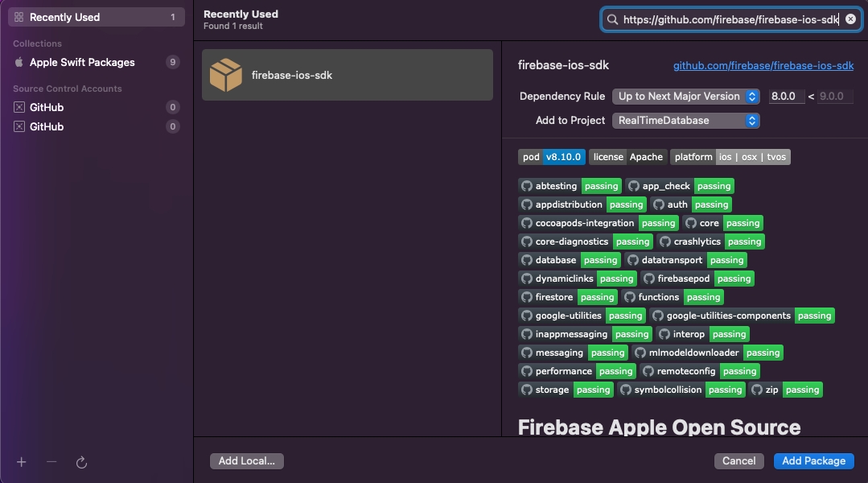868x483 pixels.
Task: Select the first GitHub source control account
Action: pos(47,107)
